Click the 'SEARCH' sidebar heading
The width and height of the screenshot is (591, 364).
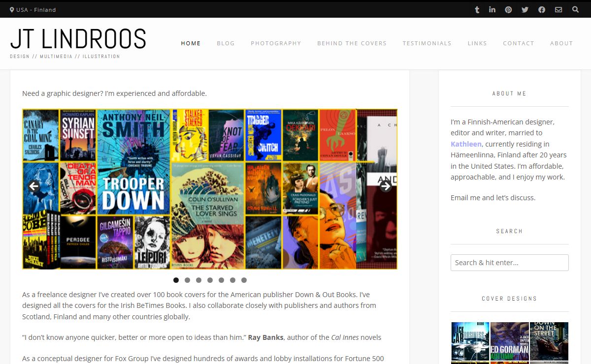point(510,231)
